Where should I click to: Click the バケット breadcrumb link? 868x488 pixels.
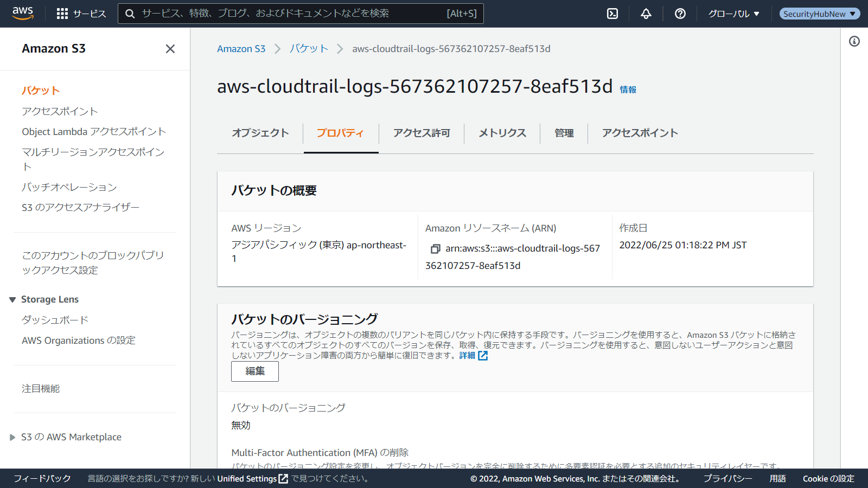coord(309,49)
